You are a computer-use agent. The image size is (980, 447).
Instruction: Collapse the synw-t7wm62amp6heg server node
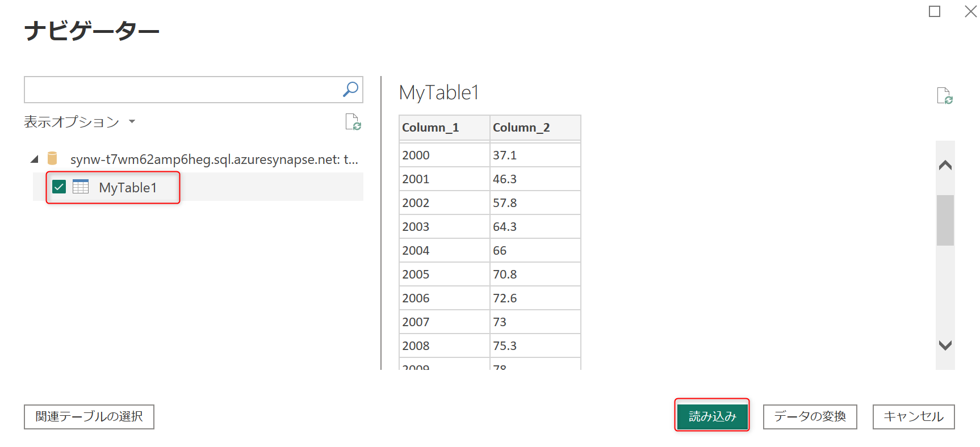click(x=35, y=159)
